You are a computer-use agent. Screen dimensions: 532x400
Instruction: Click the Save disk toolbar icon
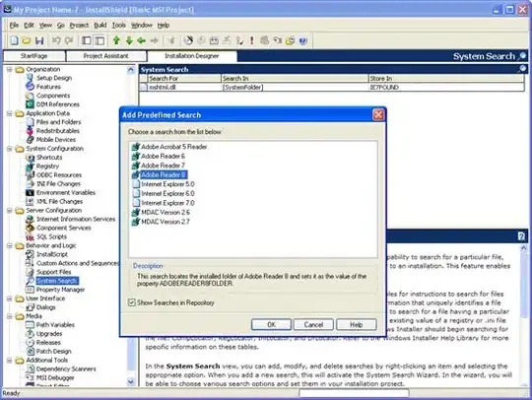39,40
